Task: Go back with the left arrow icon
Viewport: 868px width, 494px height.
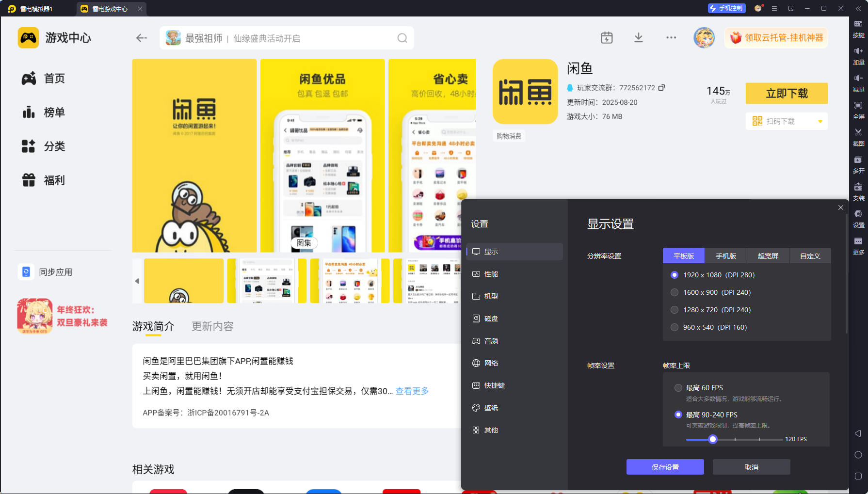Action: (x=141, y=38)
